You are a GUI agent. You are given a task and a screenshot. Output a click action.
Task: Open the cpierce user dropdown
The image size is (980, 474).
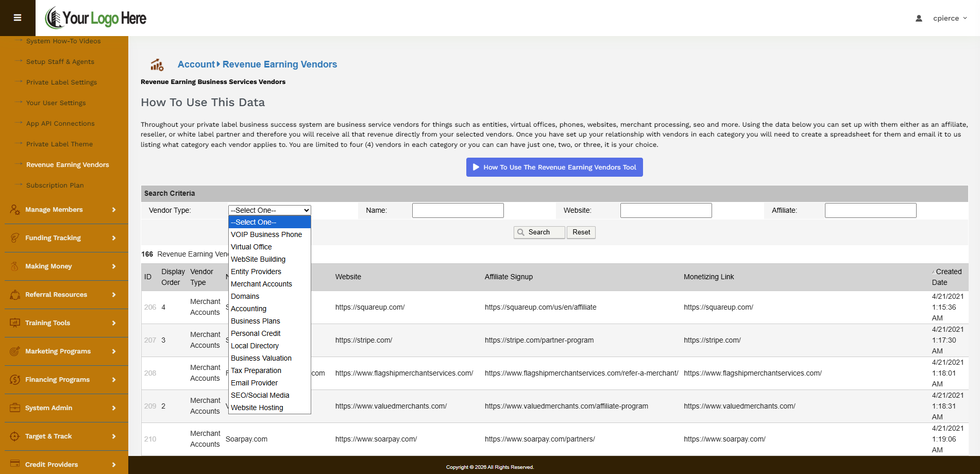tap(950, 18)
